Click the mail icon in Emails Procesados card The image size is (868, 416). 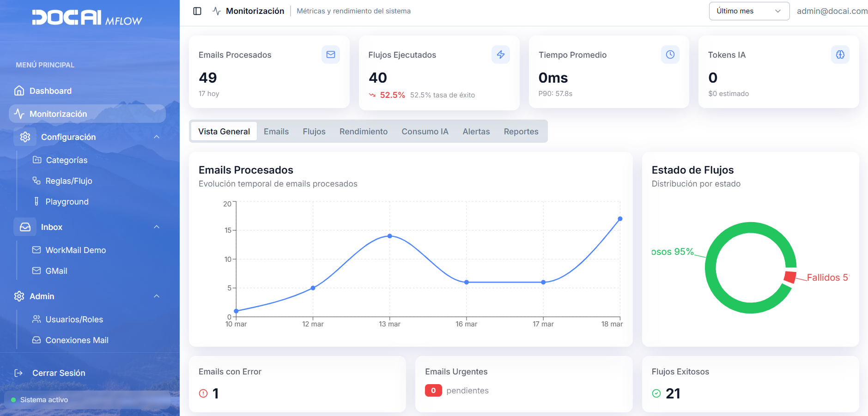click(331, 54)
